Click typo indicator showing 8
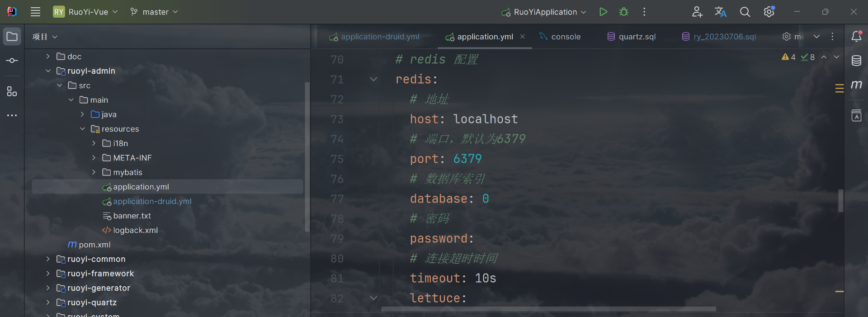Image resolution: width=868 pixels, height=317 pixels. coord(808,57)
